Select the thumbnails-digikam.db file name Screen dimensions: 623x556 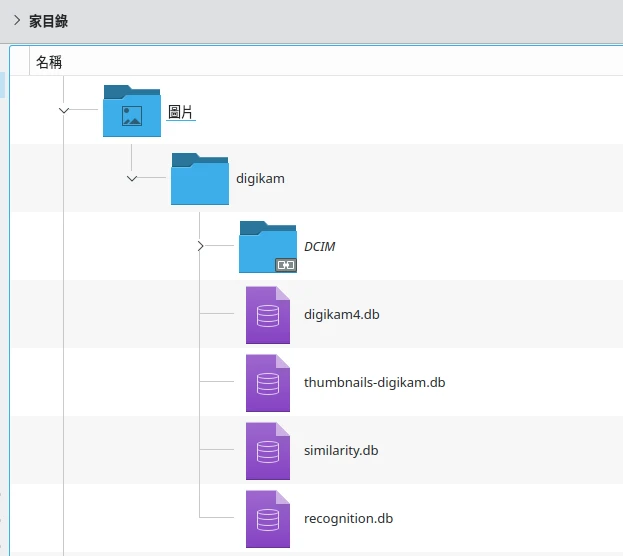tap(374, 383)
